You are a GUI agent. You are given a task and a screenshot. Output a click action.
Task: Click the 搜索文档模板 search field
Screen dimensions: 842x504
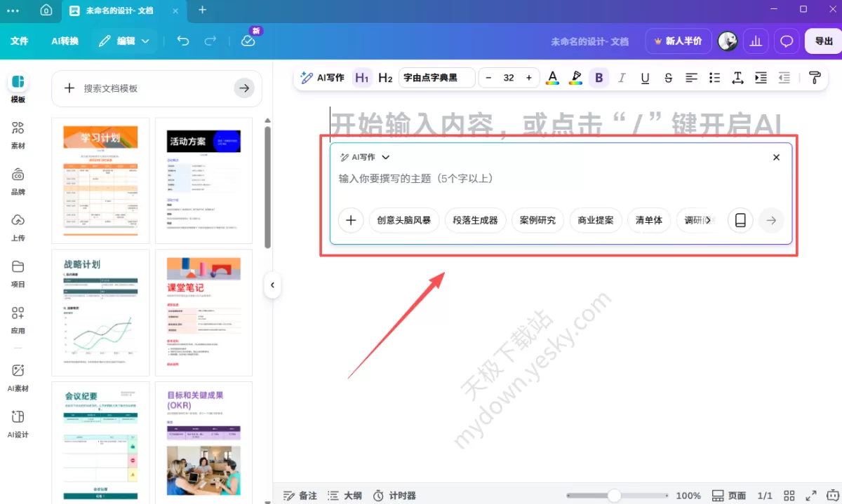[x=157, y=88]
